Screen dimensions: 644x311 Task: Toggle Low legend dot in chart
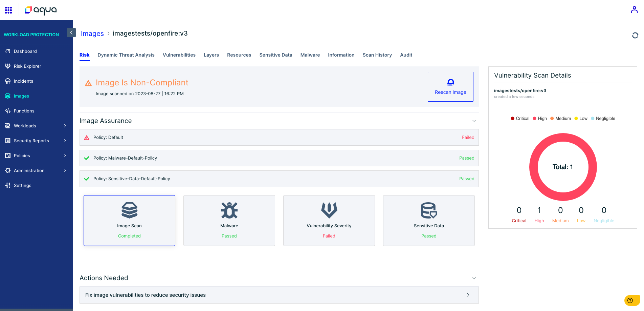click(576, 119)
